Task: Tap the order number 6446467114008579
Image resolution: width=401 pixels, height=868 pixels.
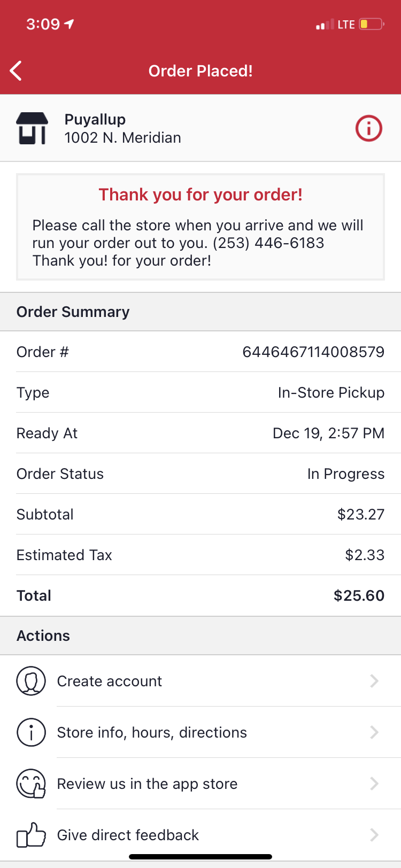Action: click(x=313, y=352)
